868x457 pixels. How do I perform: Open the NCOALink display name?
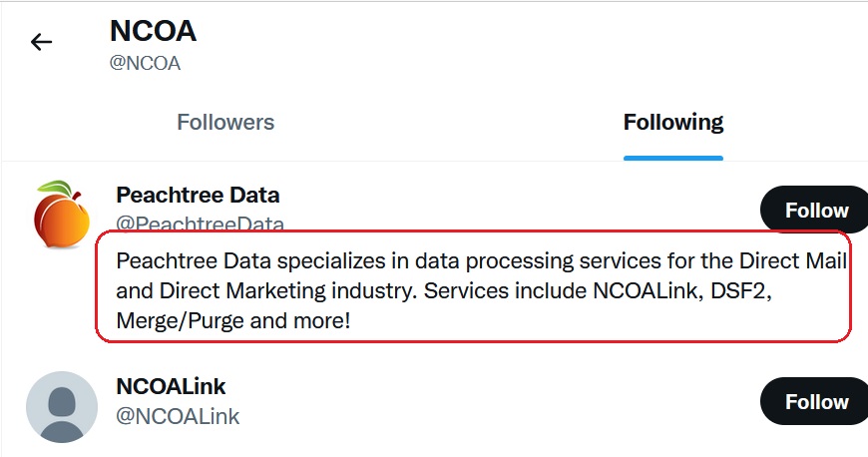[x=171, y=386]
